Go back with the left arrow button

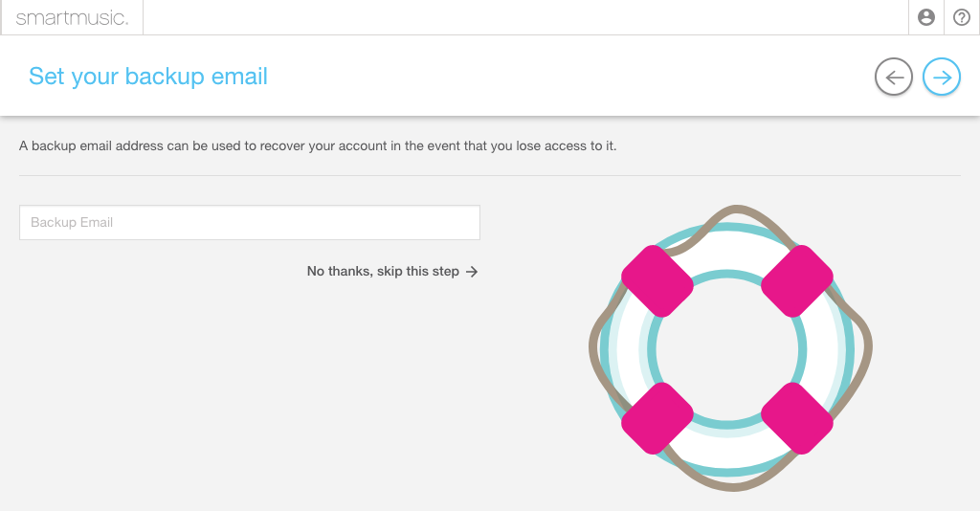point(893,77)
